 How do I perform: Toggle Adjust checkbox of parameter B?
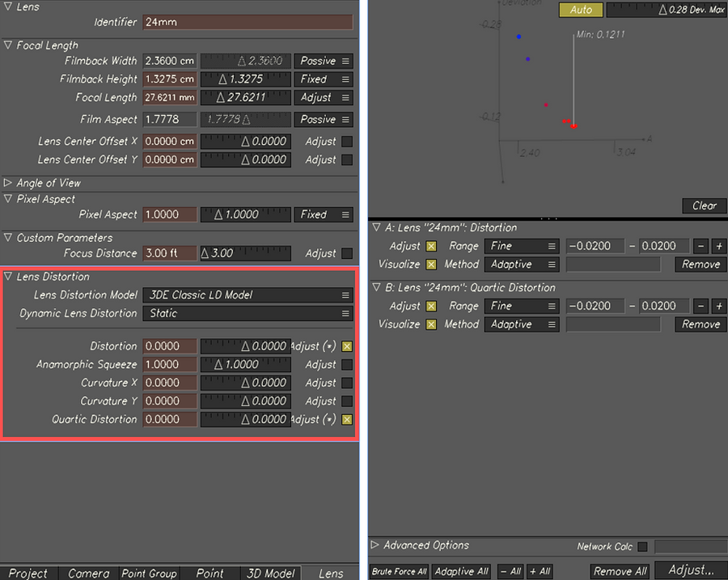431,306
